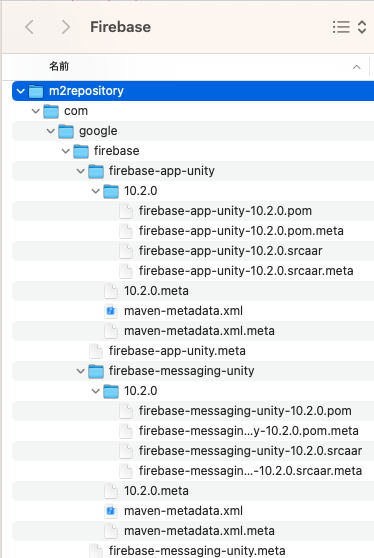
Task: Select the firebase folder name
Action: coord(116,151)
